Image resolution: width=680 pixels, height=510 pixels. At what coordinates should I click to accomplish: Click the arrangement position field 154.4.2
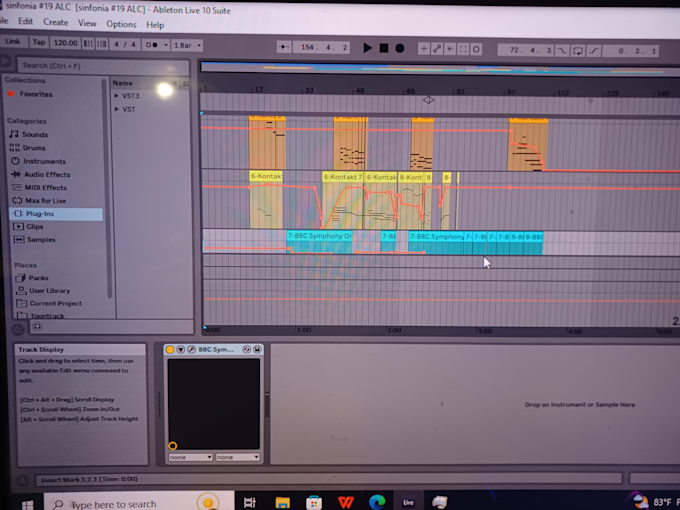coord(321,47)
